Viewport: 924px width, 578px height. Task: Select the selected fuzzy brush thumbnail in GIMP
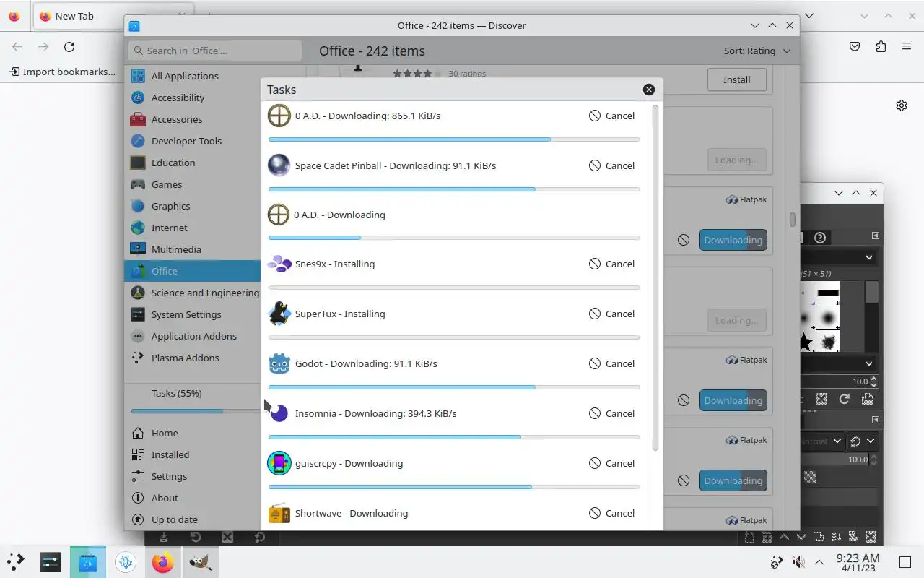(x=828, y=318)
